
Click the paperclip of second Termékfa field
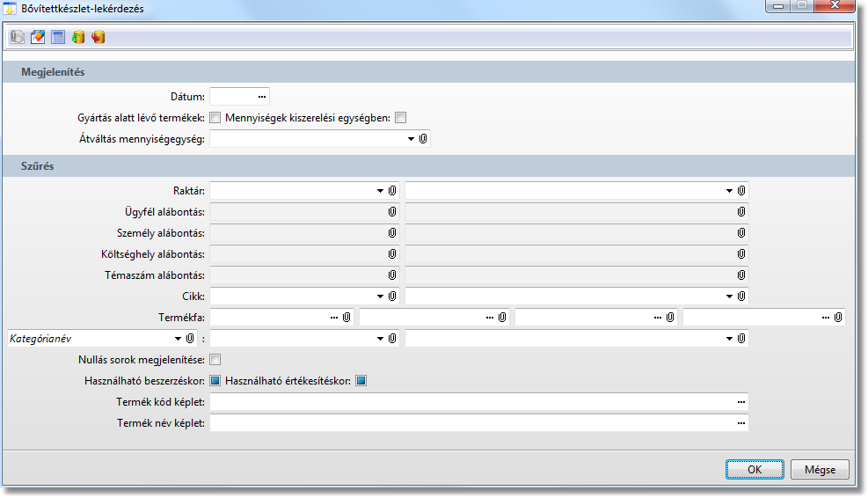click(x=502, y=318)
